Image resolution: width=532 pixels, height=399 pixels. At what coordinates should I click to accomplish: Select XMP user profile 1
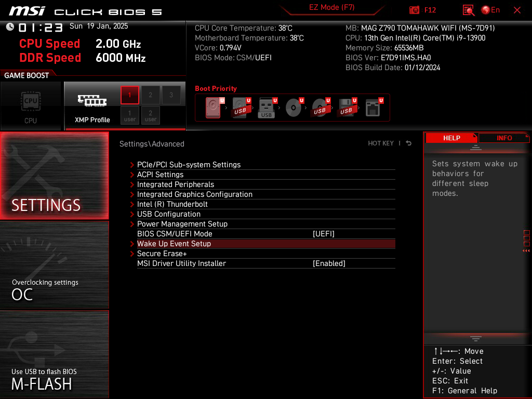[129, 115]
